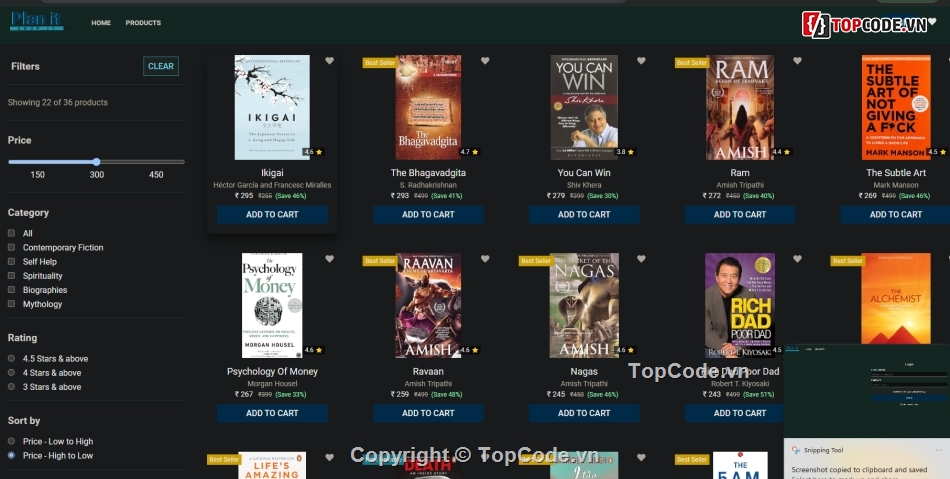Add Psychology Of Money to cart
The width and height of the screenshot is (950, 479).
pyautogui.click(x=272, y=413)
